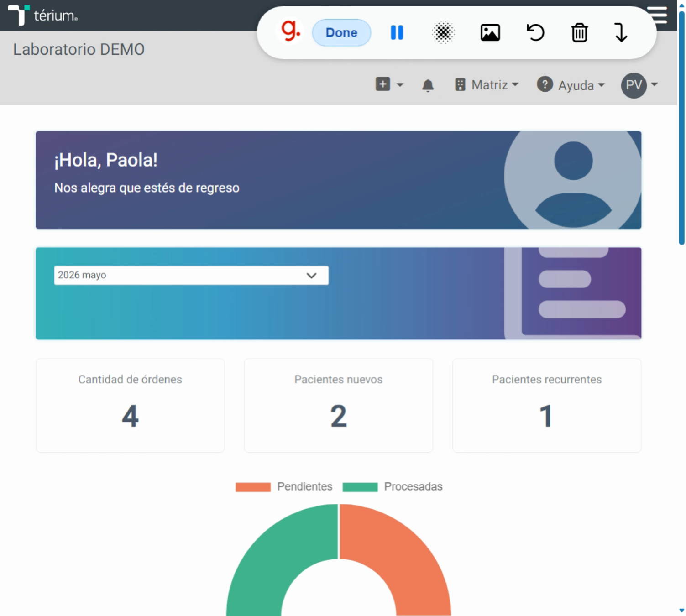Image resolution: width=686 pixels, height=616 pixels.
Task: Open notifications bell
Action: 428,85
